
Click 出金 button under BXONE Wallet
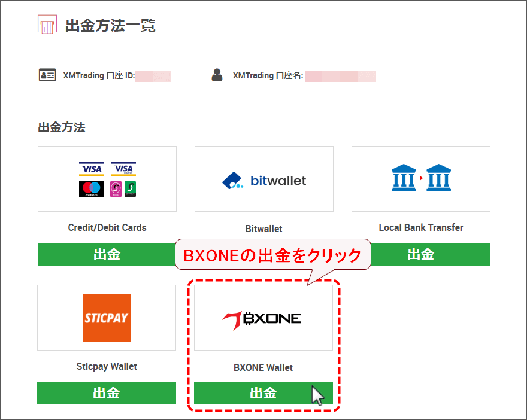pyautogui.click(x=263, y=393)
